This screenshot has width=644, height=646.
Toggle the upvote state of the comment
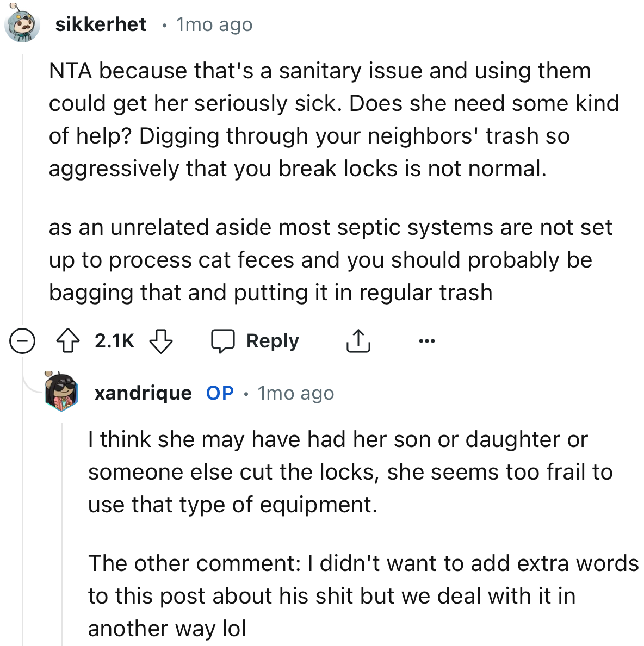[66, 341]
